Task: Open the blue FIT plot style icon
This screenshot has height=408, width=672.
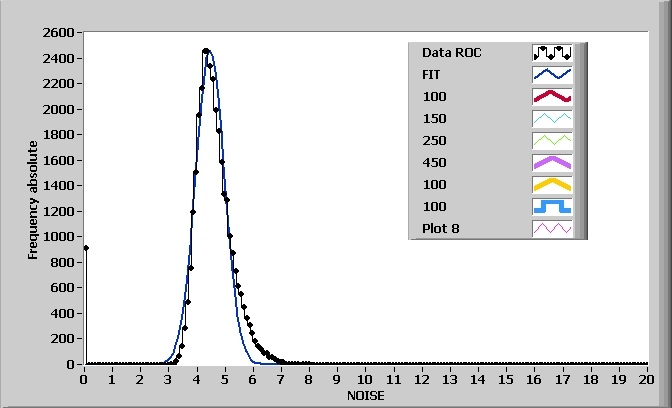Action: click(551, 75)
